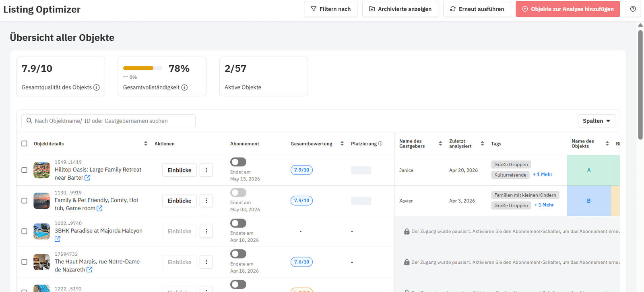Sort by Zuletzt analysiert column arrows
Screen dimensions: 644x292
pyautogui.click(x=482, y=143)
